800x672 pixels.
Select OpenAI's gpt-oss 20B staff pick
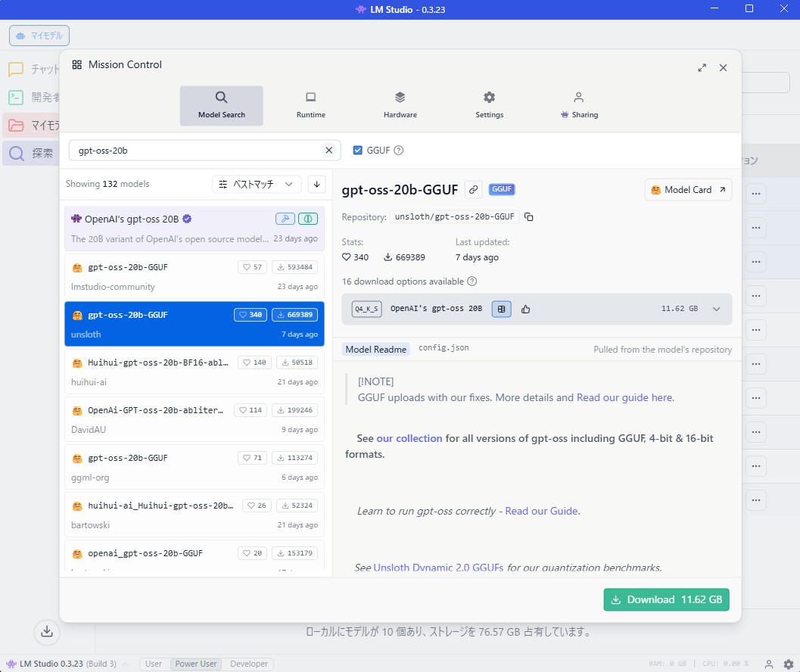click(195, 228)
